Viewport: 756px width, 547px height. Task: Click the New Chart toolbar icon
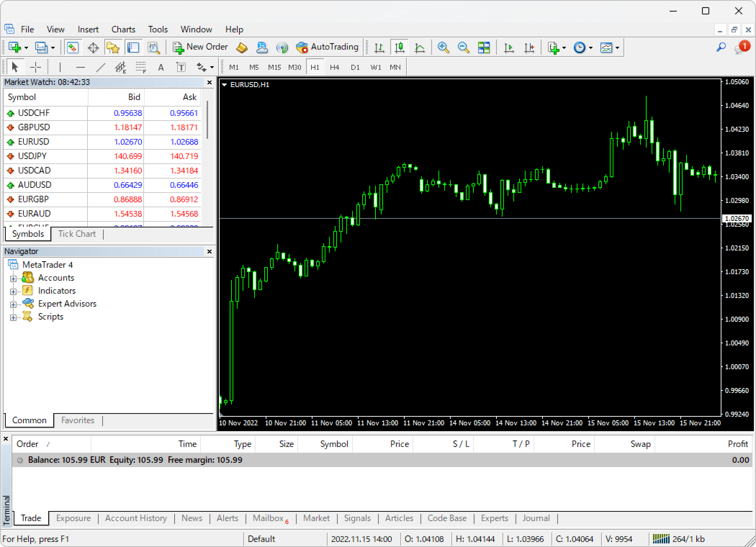(x=15, y=48)
